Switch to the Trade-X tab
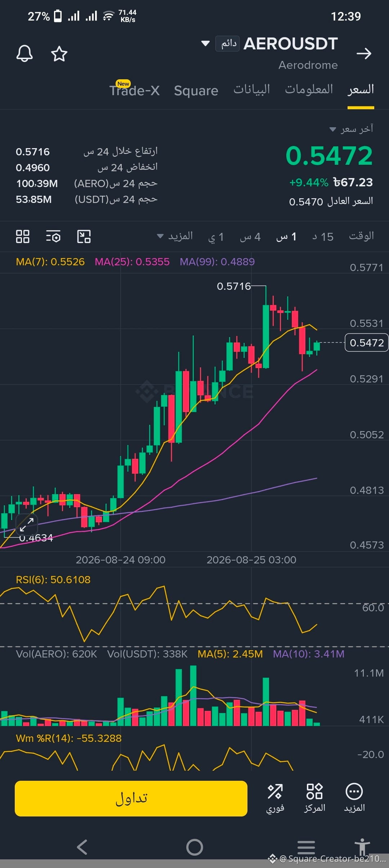389x868 pixels. (134, 90)
